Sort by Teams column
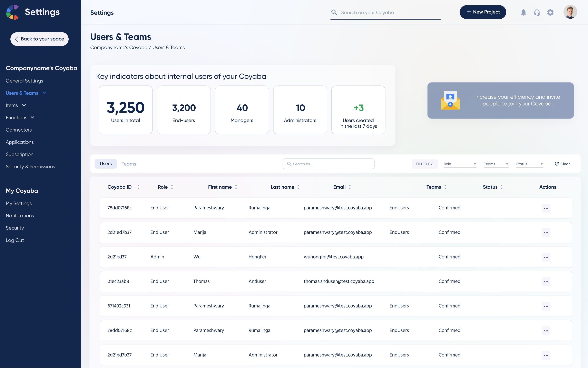Viewport: 588px width, 368px height. pyautogui.click(x=445, y=187)
